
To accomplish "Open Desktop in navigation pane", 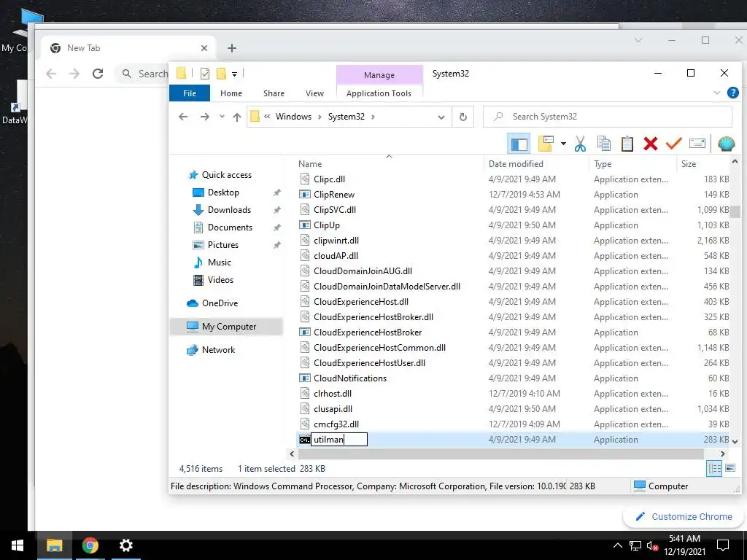I will pos(223,192).
